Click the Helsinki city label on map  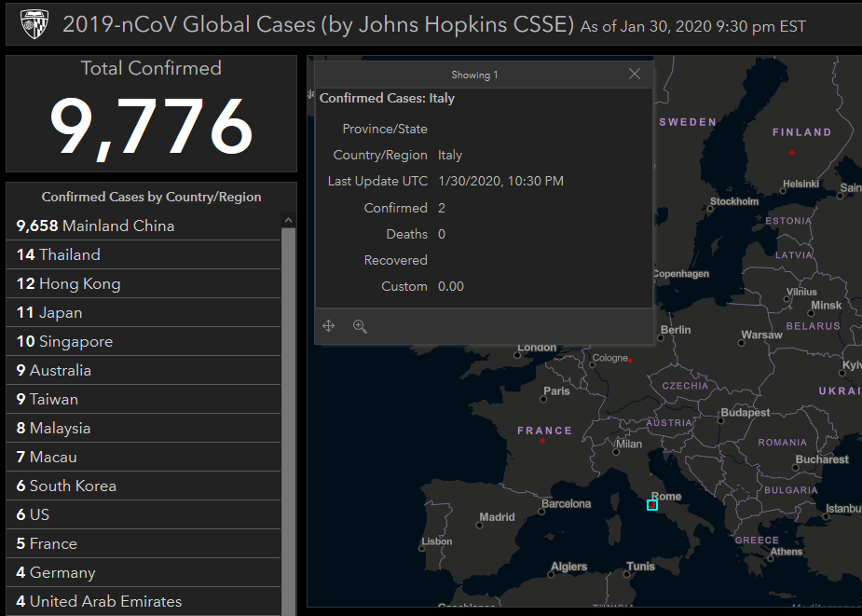click(x=800, y=184)
